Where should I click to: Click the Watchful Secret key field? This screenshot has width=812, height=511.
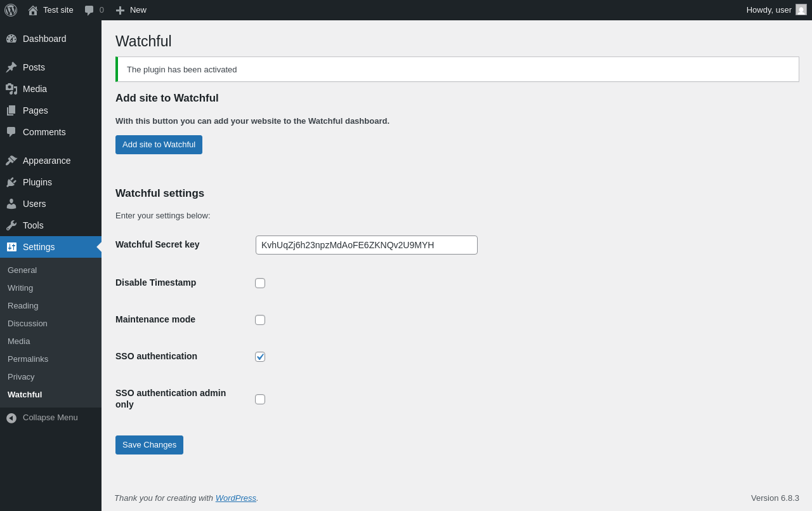pyautogui.click(x=366, y=245)
